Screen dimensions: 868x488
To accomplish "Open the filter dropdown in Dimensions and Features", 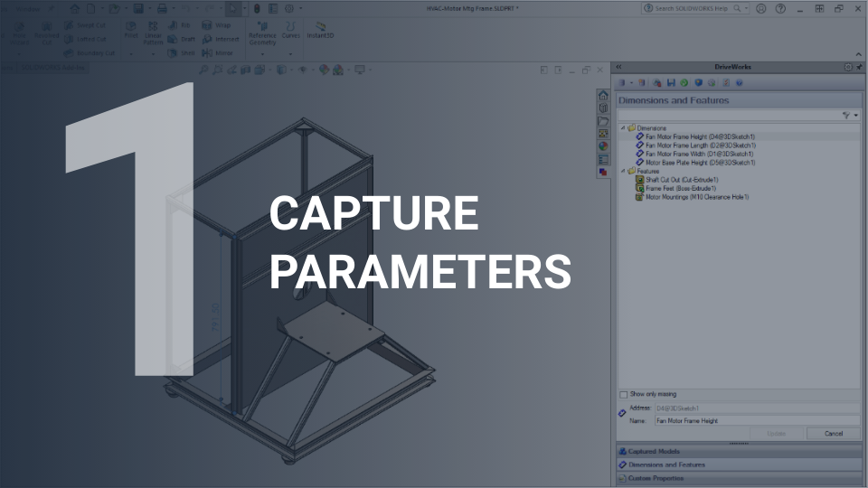I will (x=851, y=116).
